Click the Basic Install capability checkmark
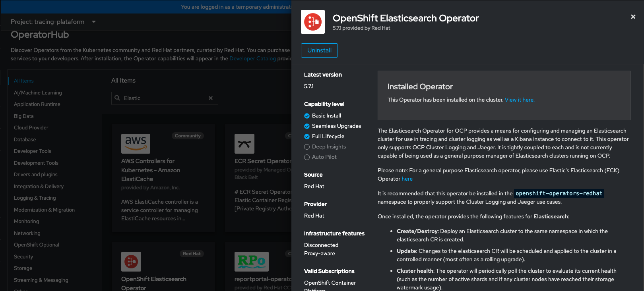The image size is (644, 291). [x=307, y=116]
